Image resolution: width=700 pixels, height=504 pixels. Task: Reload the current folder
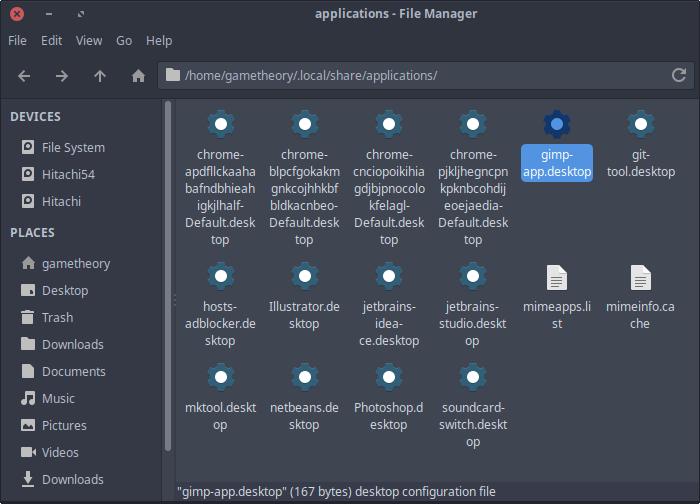[x=679, y=75]
